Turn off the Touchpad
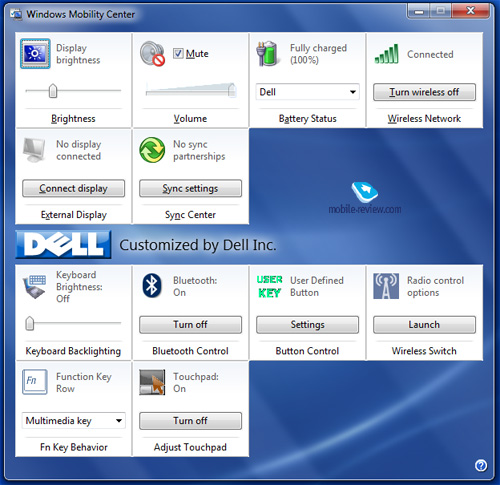The height and width of the screenshot is (485, 500). (x=190, y=421)
